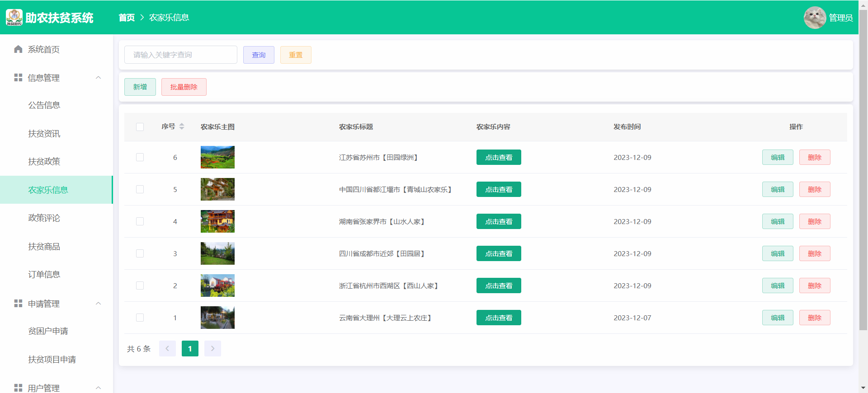
Task: Click the grid icon beside 用户管理
Action: click(18, 388)
